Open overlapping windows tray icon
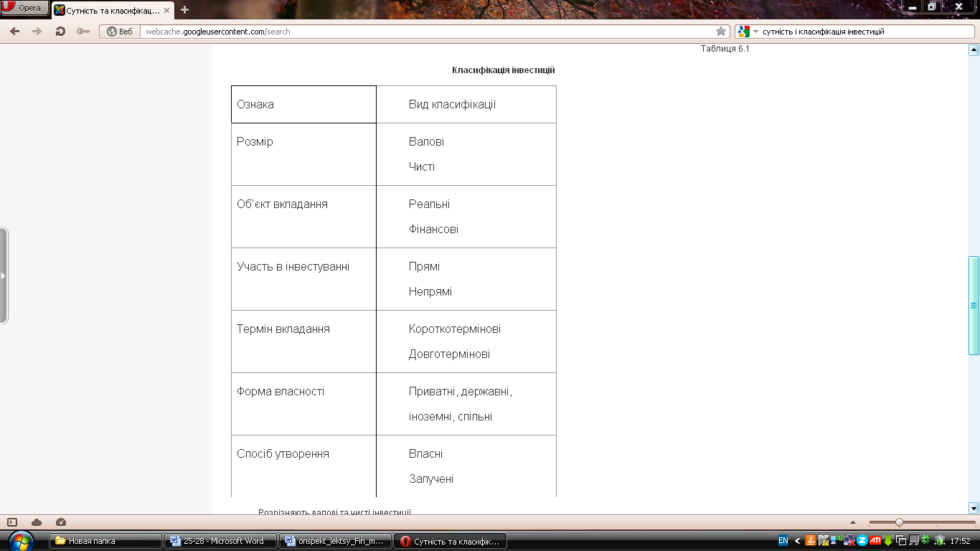The height and width of the screenshot is (551, 980). coord(900,541)
